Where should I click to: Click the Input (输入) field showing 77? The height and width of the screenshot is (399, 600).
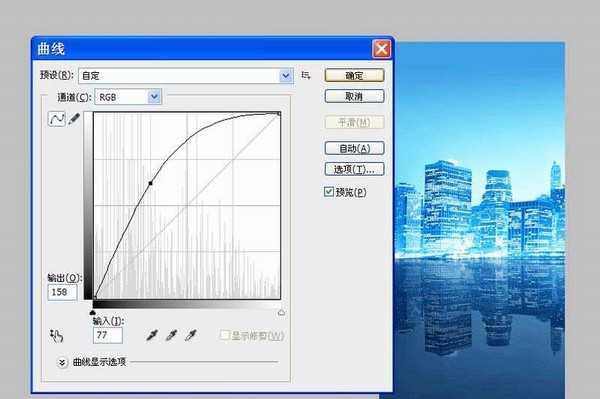[108, 335]
